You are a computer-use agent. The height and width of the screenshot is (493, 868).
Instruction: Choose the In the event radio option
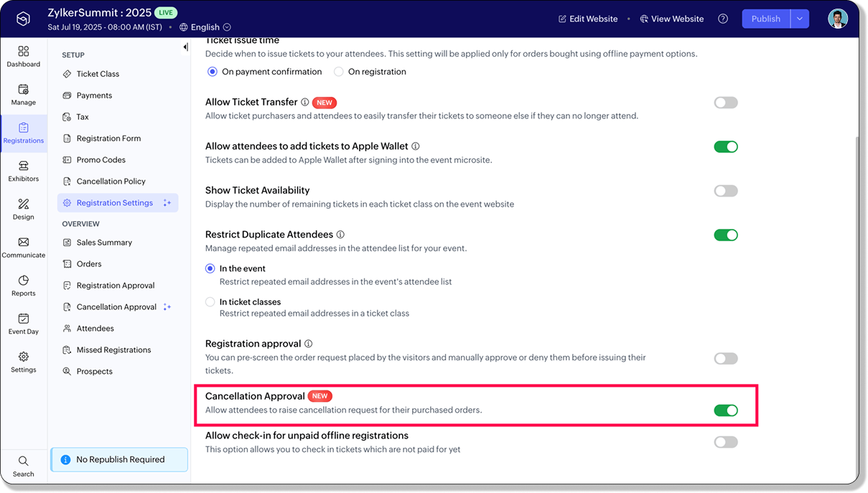(210, 268)
